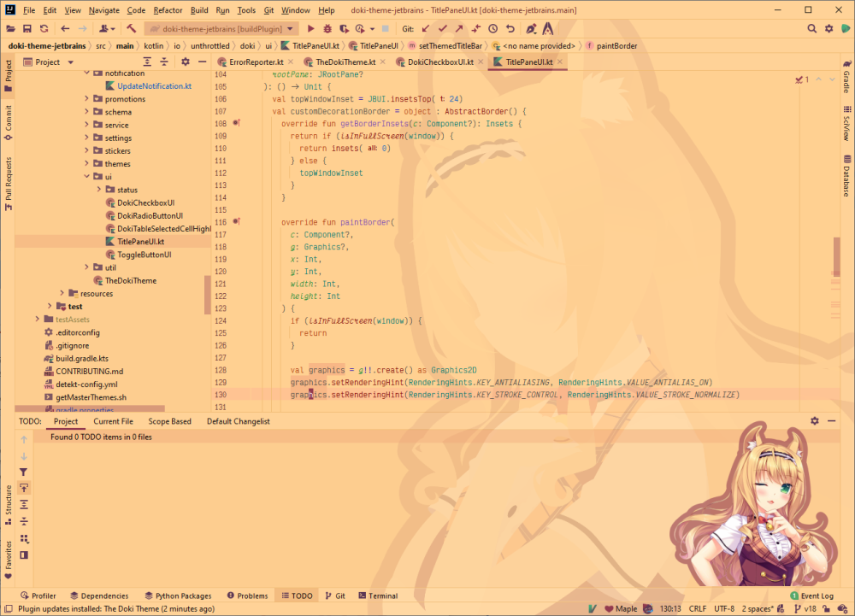Click the editor vertical scrollbar thumb
The image size is (855, 616).
click(x=836, y=257)
